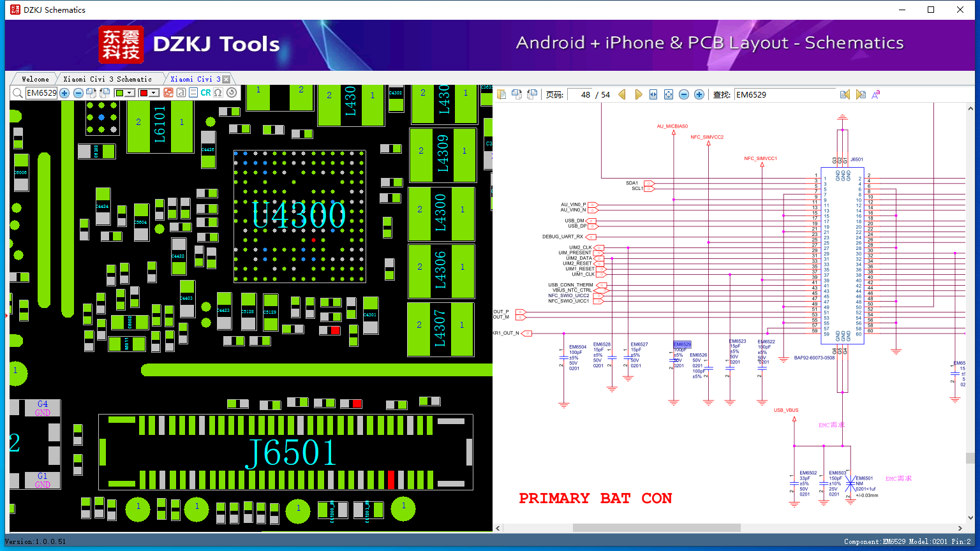Click the NFC_SIMVCC1 net label

tap(761, 158)
